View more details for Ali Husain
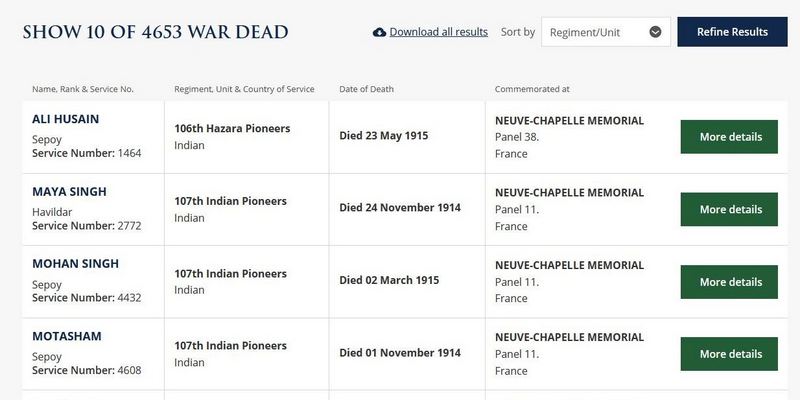The height and width of the screenshot is (400, 800). (729, 137)
